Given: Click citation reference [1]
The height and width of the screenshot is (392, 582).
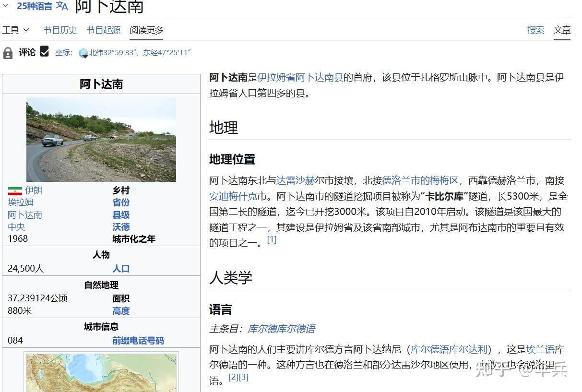Looking at the screenshot, I should pyautogui.click(x=272, y=239).
